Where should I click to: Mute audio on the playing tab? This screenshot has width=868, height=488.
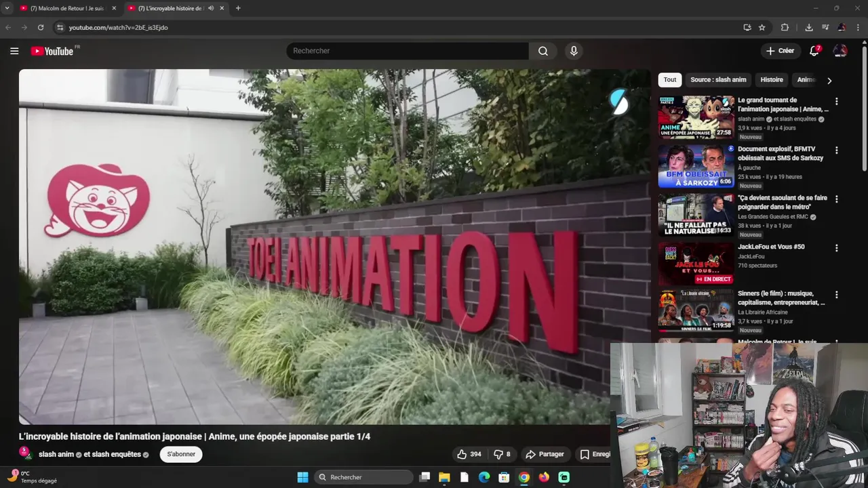pyautogui.click(x=211, y=8)
